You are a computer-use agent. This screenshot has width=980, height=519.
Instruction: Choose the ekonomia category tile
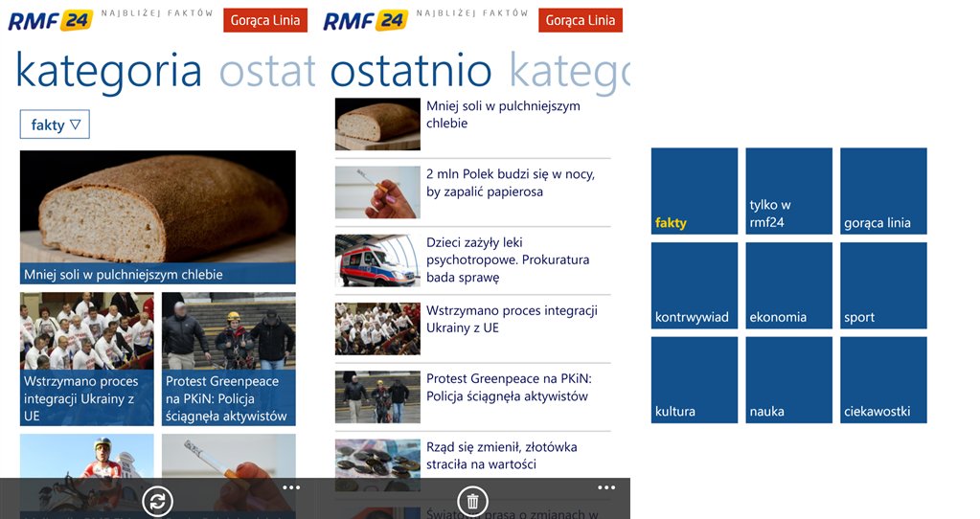click(x=788, y=285)
